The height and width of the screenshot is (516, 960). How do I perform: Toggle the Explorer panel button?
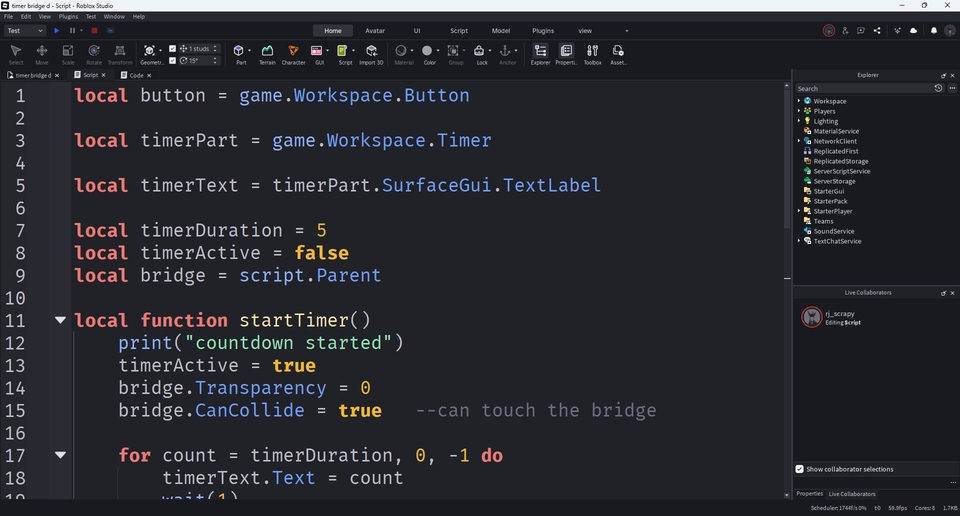pos(540,52)
